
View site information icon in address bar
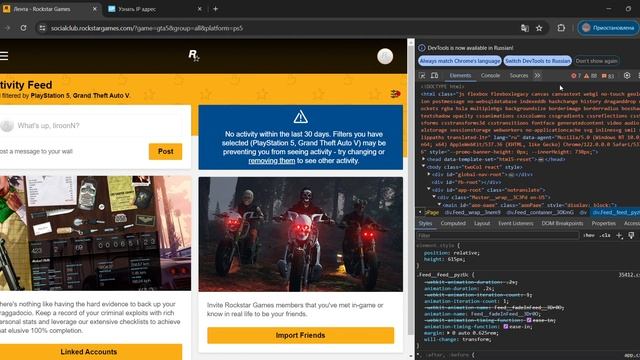coord(42,28)
